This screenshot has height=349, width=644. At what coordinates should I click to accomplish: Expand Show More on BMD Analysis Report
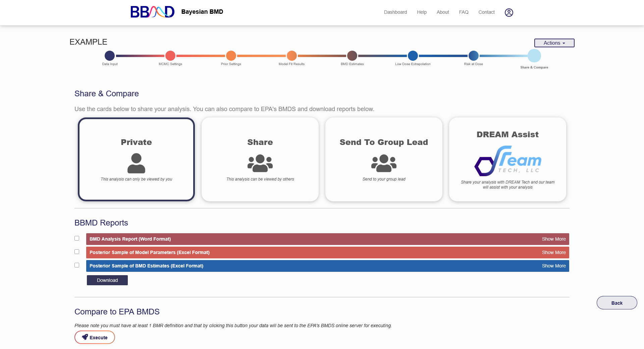click(x=553, y=239)
